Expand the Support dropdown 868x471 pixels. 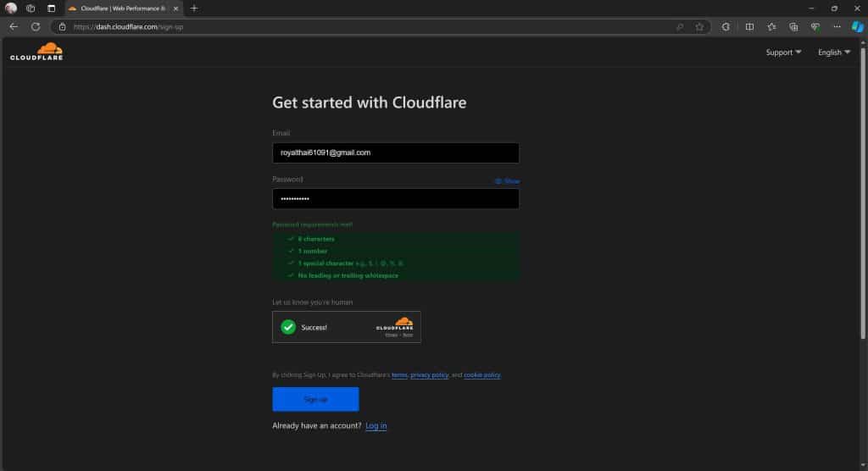[783, 52]
